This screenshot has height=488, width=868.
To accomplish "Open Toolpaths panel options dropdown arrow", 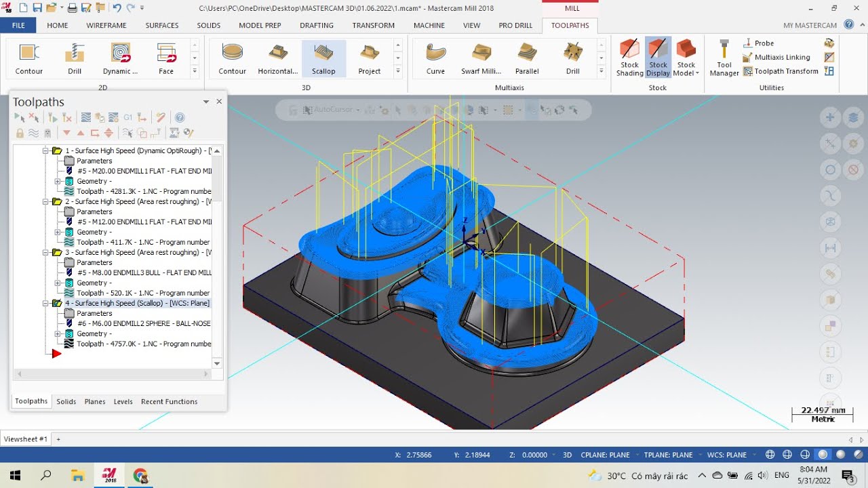I will 206,102.
